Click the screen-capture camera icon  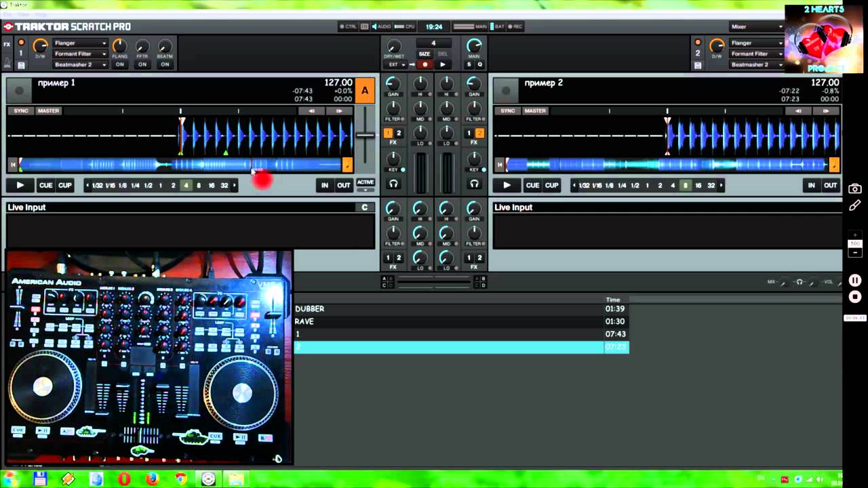pos(855,188)
